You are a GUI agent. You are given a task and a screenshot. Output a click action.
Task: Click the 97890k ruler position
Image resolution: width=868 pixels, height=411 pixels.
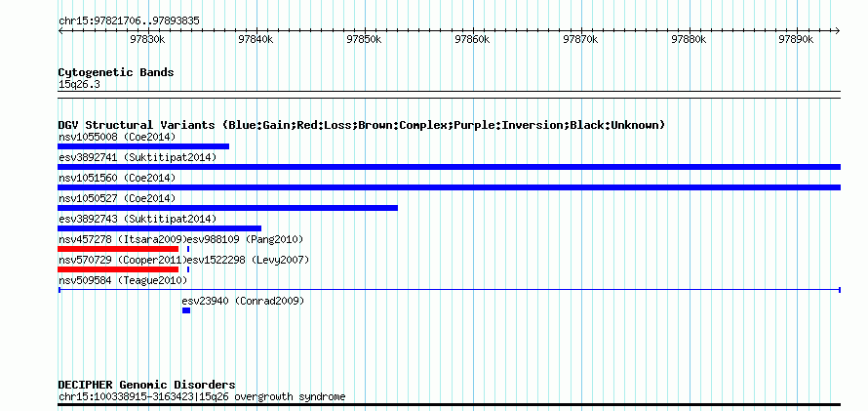click(x=796, y=39)
